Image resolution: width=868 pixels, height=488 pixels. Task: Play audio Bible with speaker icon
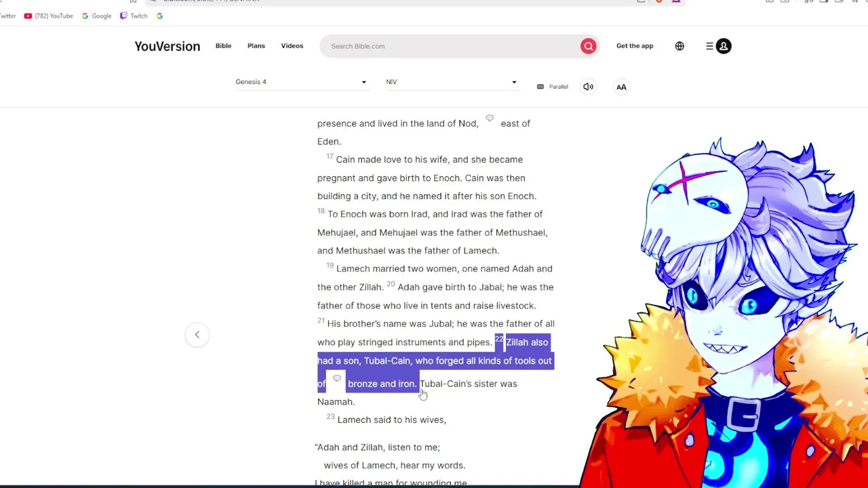[x=588, y=87]
